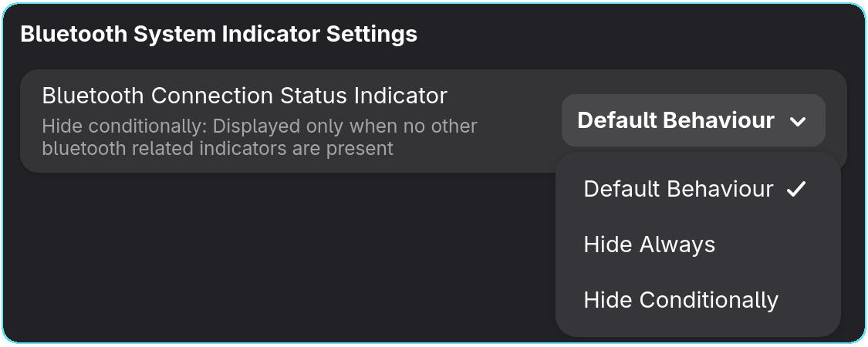
Task: Select Default Behaviour in the popup list
Action: [x=678, y=189]
